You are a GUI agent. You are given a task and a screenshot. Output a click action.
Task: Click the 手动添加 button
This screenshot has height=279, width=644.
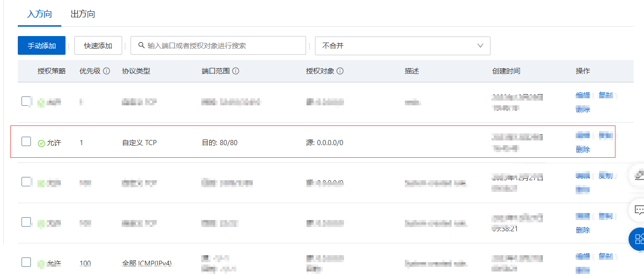click(x=42, y=46)
